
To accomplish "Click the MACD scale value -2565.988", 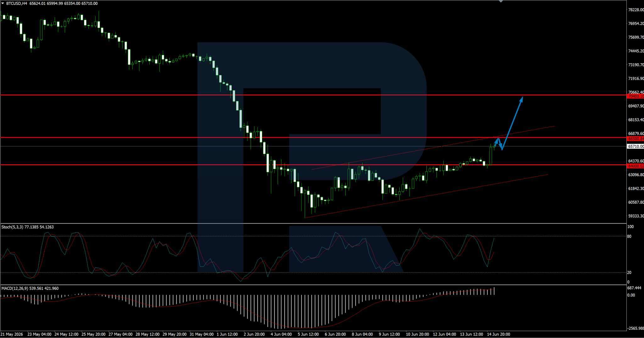I will pyautogui.click(x=635, y=328).
